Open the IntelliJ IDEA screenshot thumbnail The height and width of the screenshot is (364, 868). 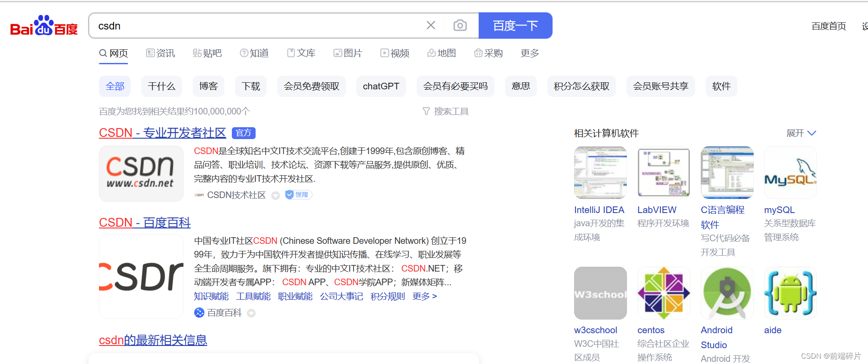(601, 173)
